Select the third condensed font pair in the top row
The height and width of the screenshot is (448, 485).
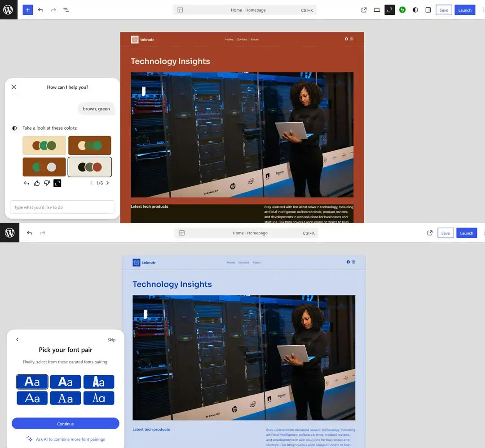pyautogui.click(x=99, y=382)
